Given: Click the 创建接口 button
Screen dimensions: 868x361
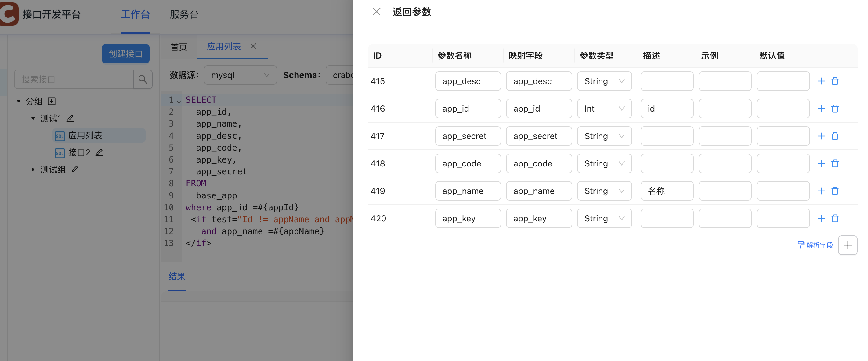Looking at the screenshot, I should click(x=125, y=54).
